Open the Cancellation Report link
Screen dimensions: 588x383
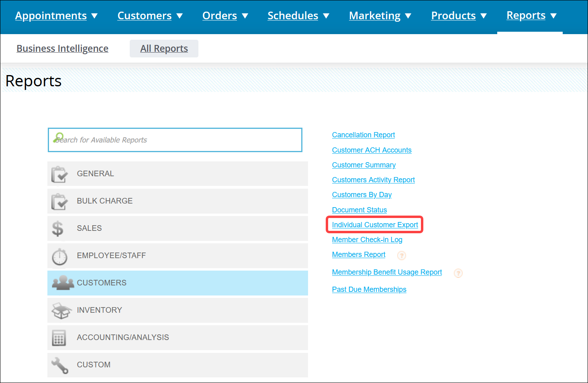363,135
